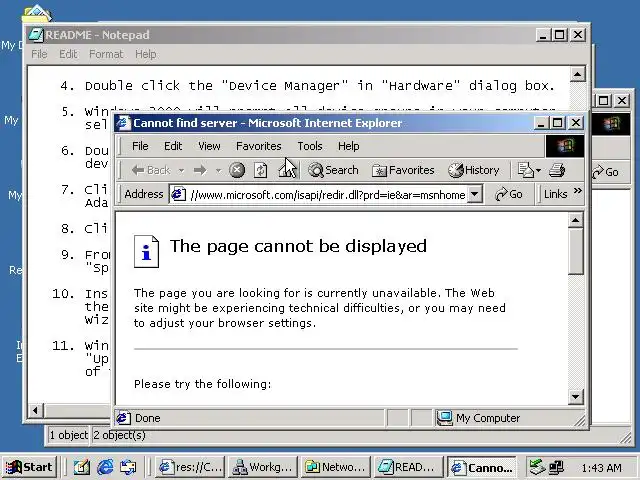Click the Notepad vertical scrollbar up arrow

click(577, 74)
